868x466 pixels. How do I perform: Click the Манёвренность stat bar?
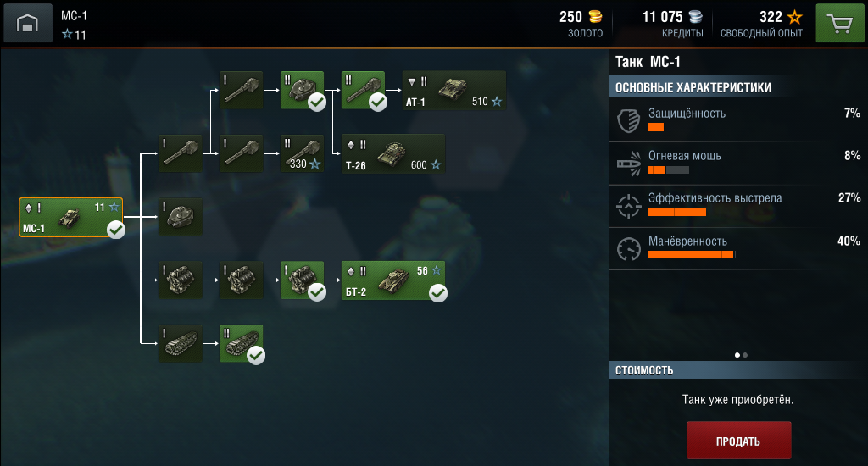click(x=691, y=254)
